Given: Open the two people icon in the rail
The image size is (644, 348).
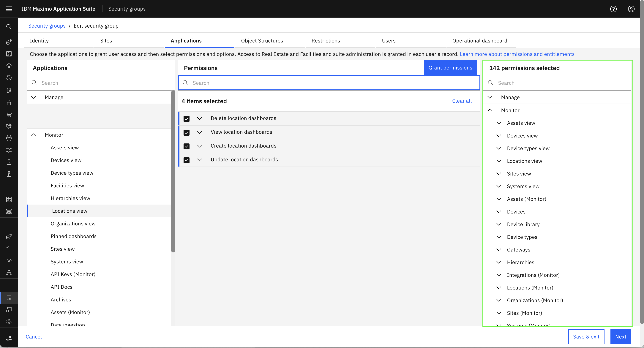Looking at the screenshot, I should coord(9,138).
